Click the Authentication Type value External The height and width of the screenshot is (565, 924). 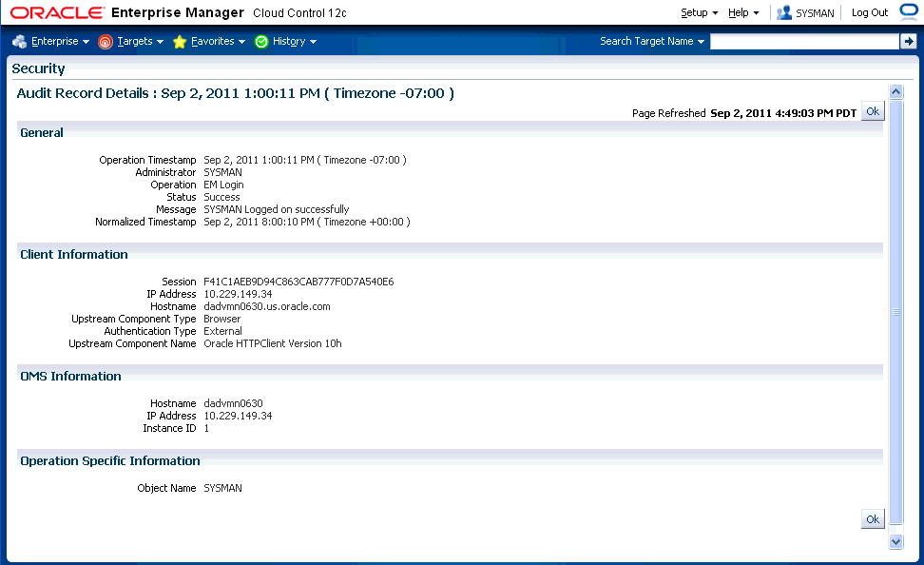[222, 331]
